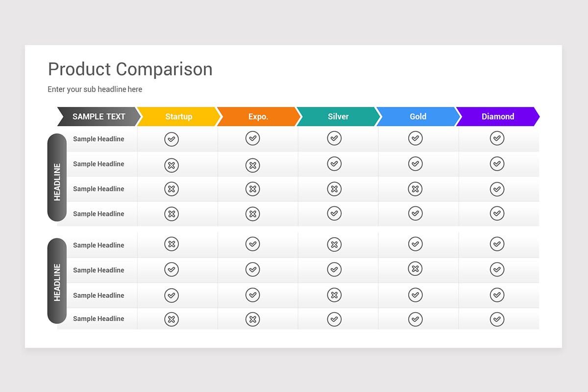588x392 pixels.
Task: Click the cross in Expo. column's bottom row
Action: pyautogui.click(x=253, y=319)
